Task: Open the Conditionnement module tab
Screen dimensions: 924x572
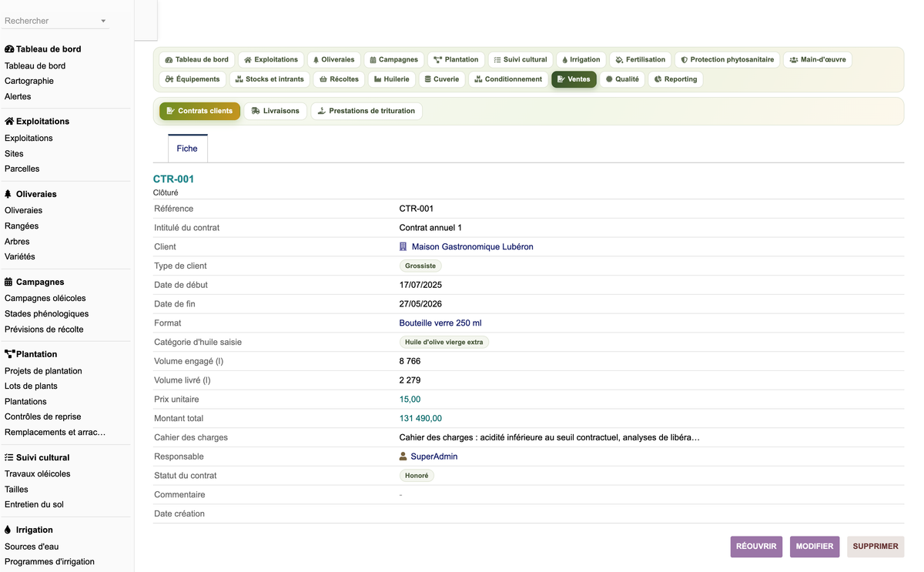Action: click(508, 79)
